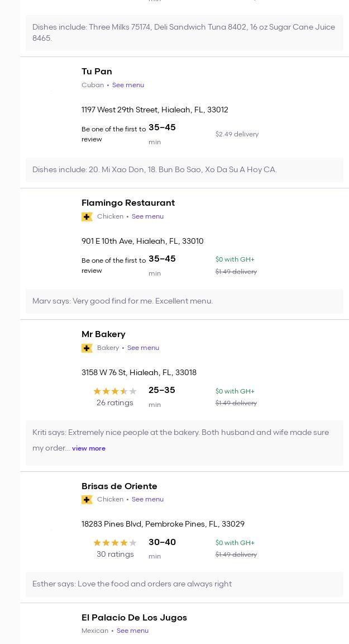Open Mr Bakery See menu link
Image resolution: width=349 pixels, height=644 pixels.
pyautogui.click(x=143, y=348)
